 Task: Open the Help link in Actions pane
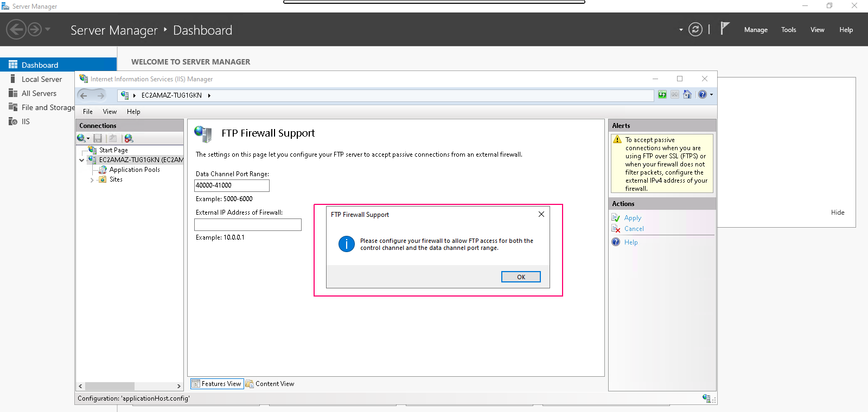(631, 242)
